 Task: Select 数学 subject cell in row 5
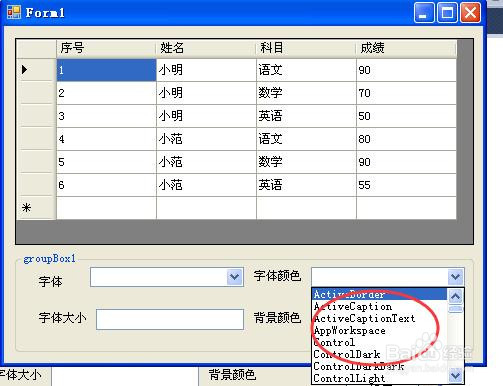point(306,162)
